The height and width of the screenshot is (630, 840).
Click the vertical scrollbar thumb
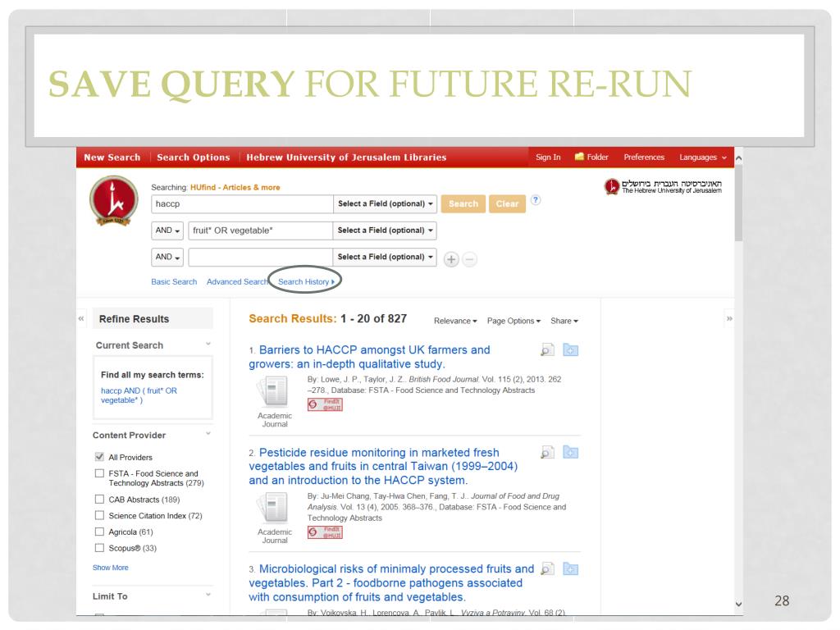[739, 203]
